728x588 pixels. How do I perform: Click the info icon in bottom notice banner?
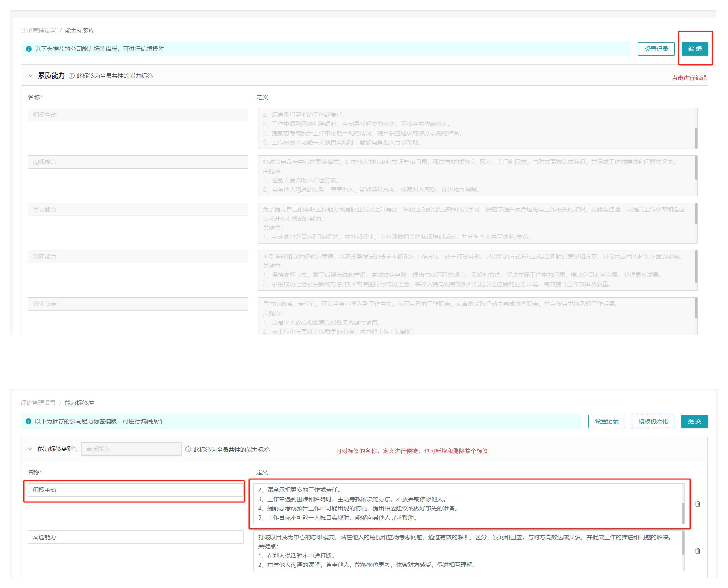28,421
